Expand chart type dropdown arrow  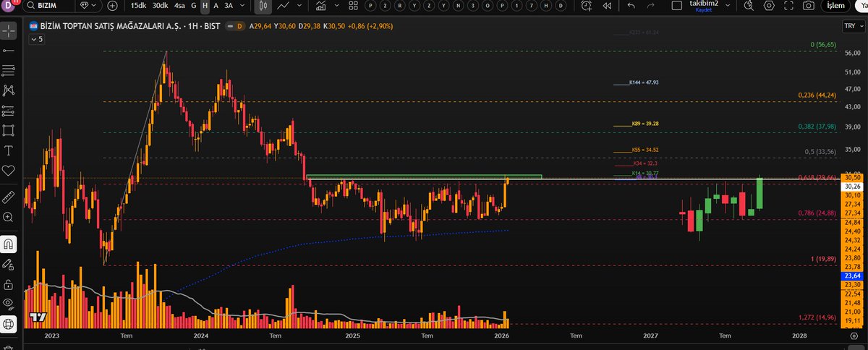299,6
